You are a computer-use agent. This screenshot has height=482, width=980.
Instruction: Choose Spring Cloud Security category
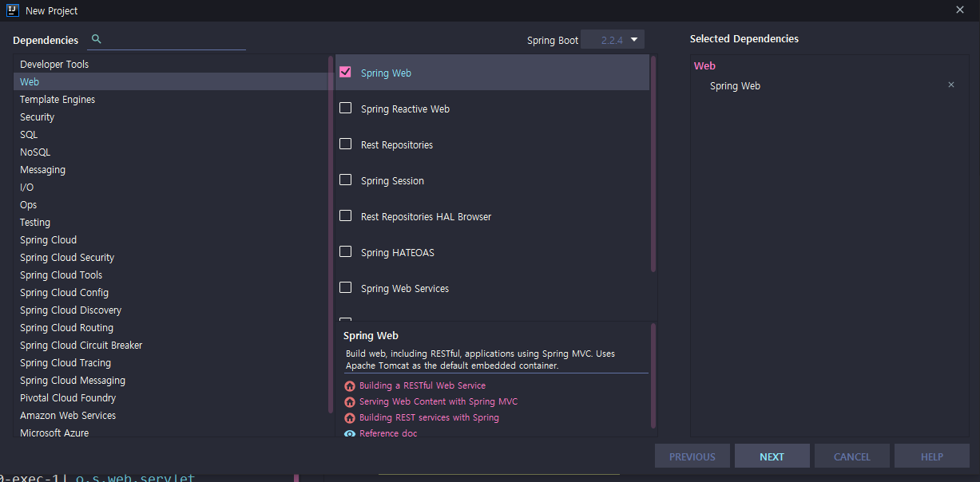(170, 257)
